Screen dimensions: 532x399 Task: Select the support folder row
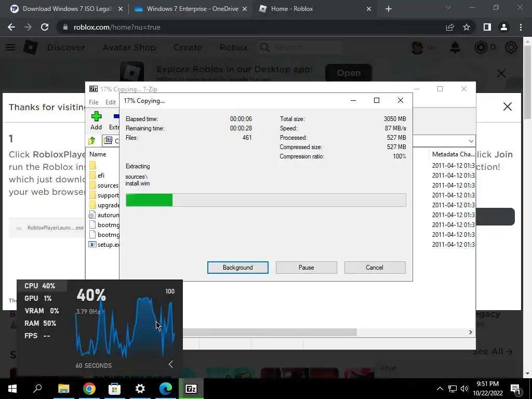pos(104,195)
